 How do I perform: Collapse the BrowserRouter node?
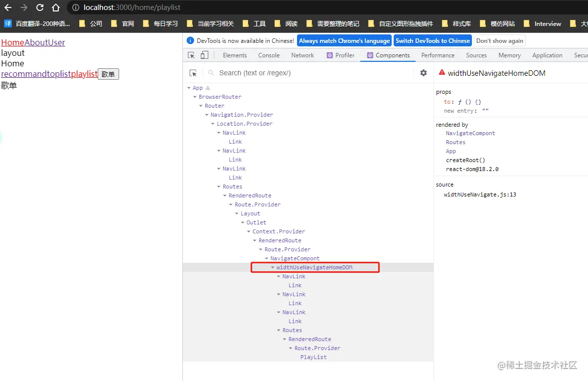(x=195, y=97)
